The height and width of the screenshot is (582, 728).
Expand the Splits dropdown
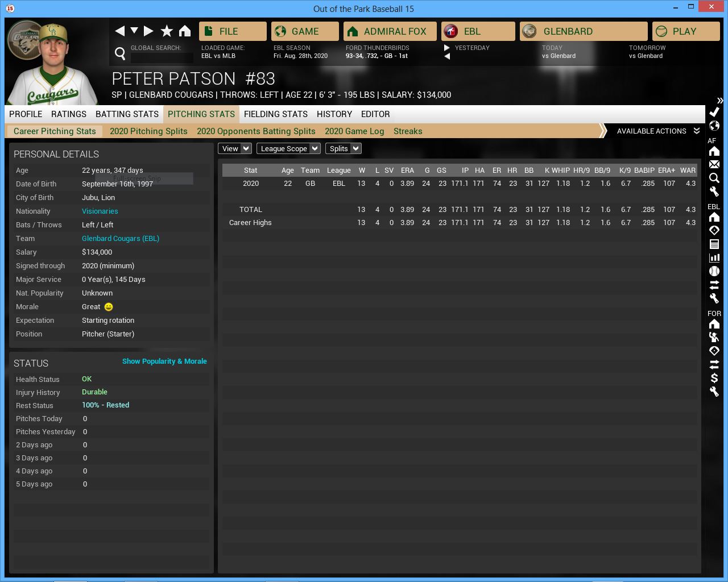pyautogui.click(x=343, y=149)
